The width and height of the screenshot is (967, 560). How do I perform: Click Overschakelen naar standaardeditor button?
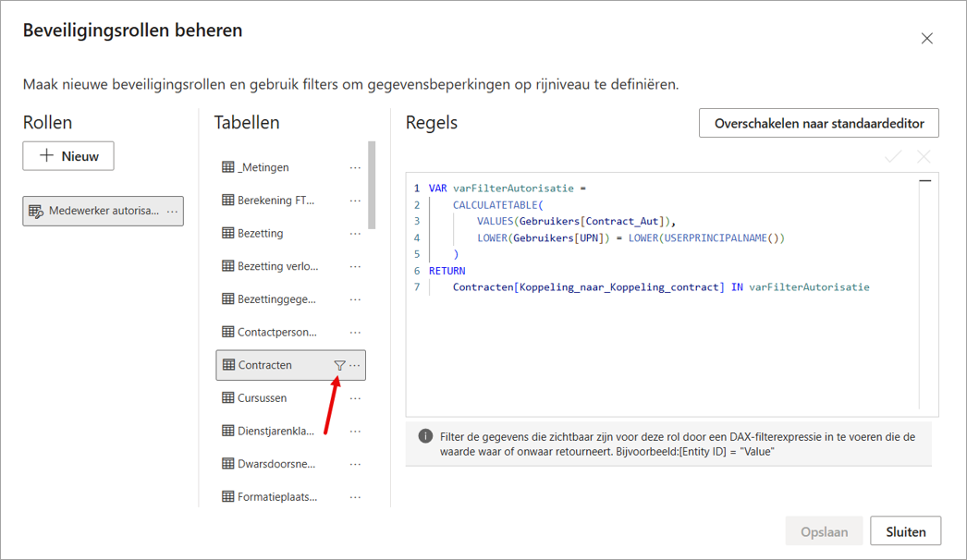(x=819, y=123)
